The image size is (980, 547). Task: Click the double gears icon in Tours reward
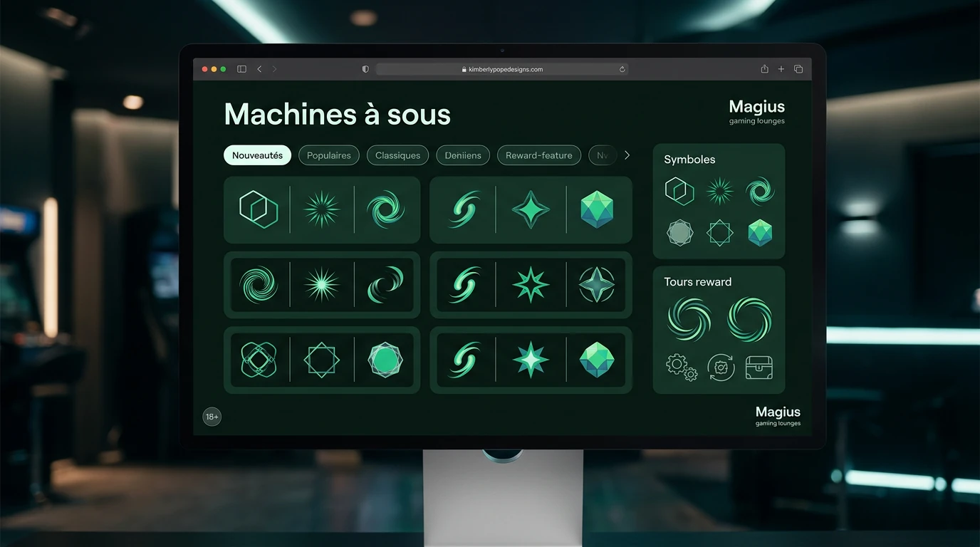pos(682,368)
